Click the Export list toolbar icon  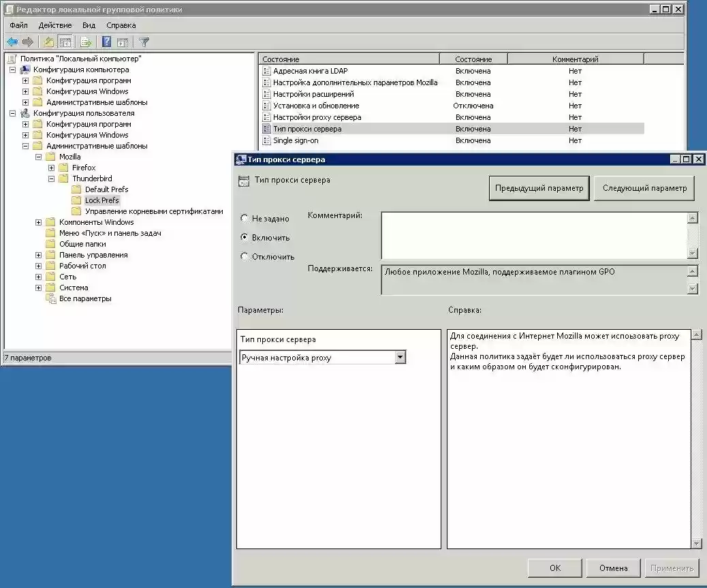point(84,42)
